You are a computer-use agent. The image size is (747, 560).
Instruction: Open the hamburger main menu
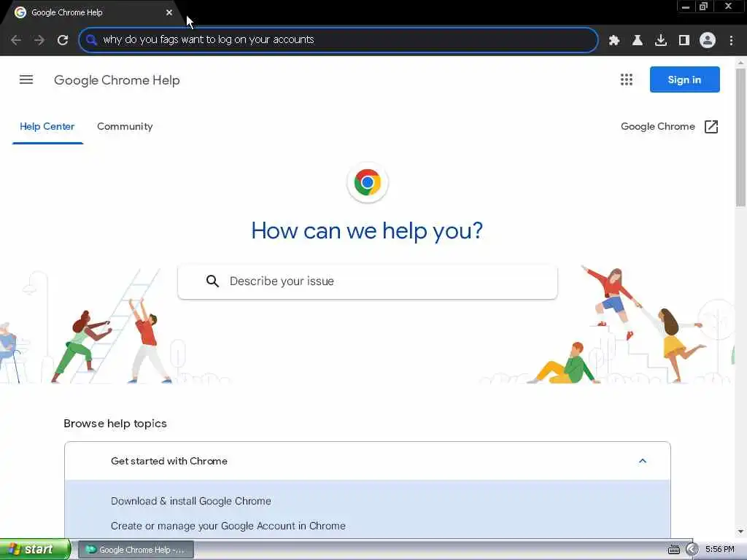coord(26,79)
